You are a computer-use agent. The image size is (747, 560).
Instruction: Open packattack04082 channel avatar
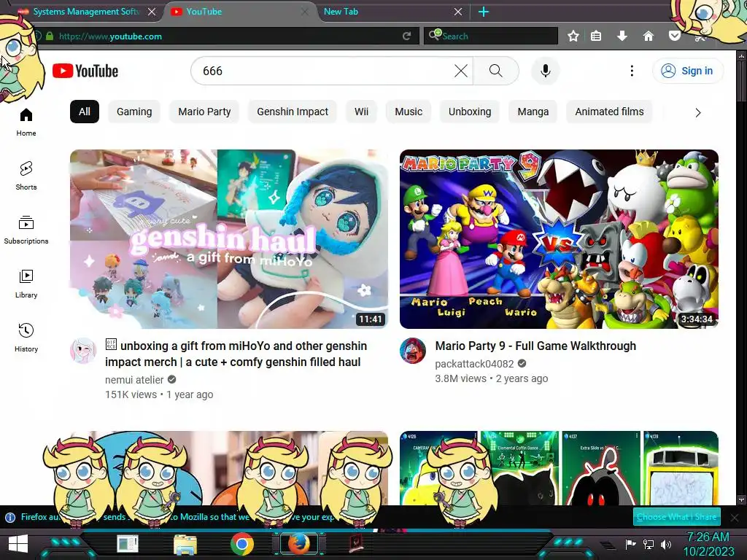(413, 351)
